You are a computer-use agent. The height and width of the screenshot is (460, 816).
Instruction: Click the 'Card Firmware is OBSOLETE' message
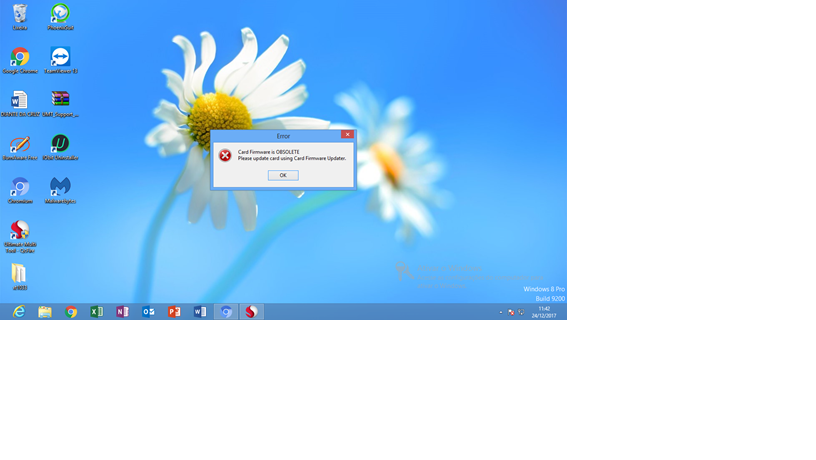[x=269, y=152]
